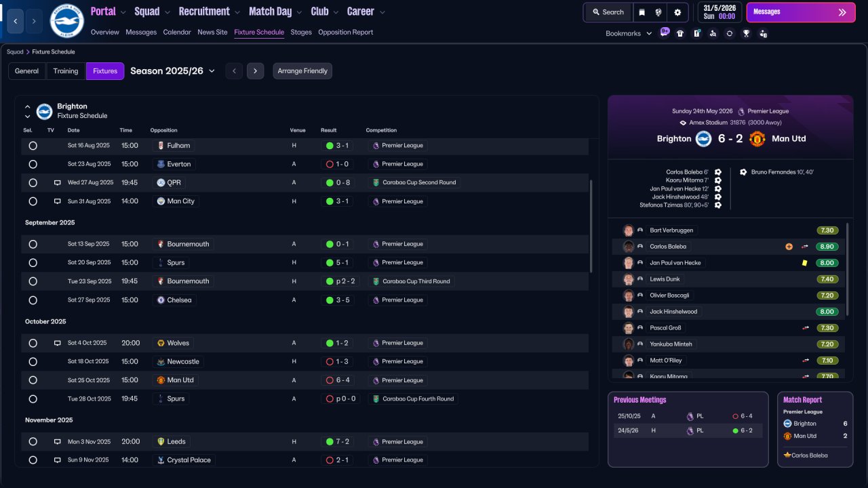Screen dimensions: 868x488
Task: Click the shirt kit shortcut icon
Action: click(x=680, y=33)
